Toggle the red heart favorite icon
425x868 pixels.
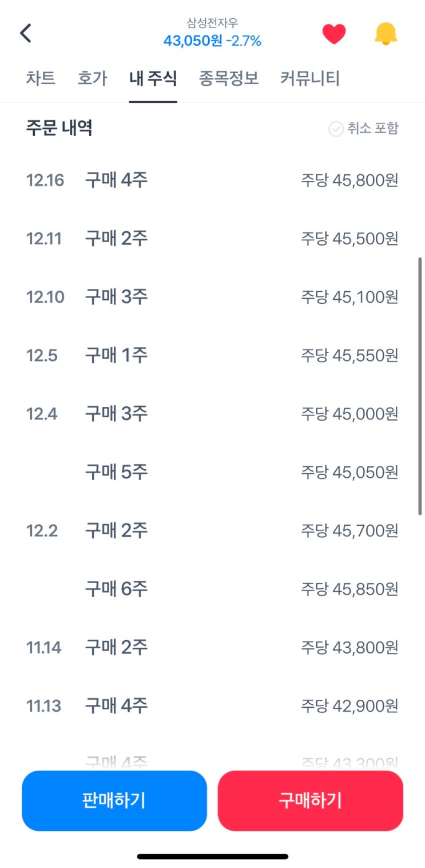(334, 34)
